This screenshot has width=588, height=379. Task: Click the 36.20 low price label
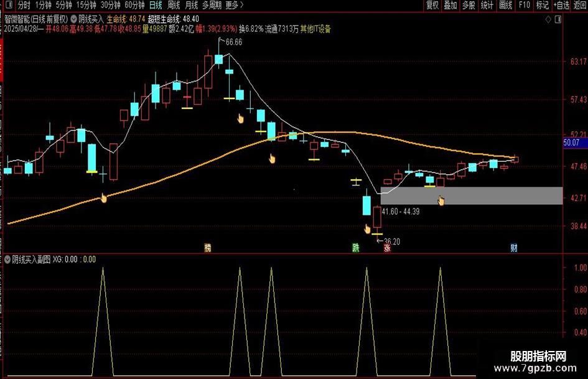tap(392, 241)
